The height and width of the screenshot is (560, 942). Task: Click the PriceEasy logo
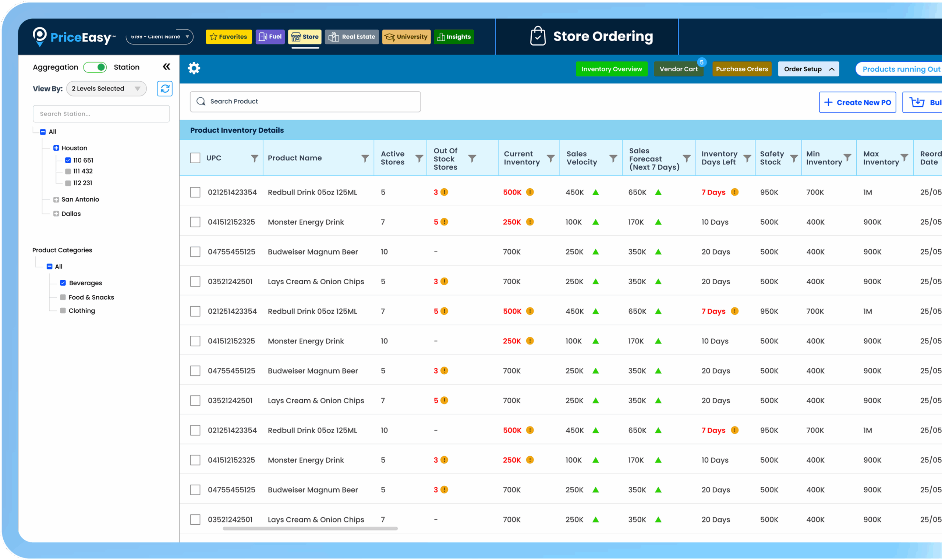(x=74, y=37)
